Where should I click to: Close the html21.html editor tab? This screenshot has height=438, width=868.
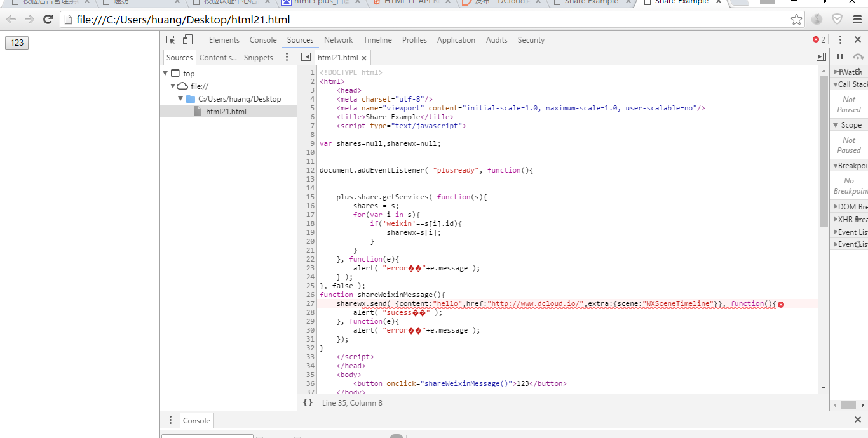point(364,58)
